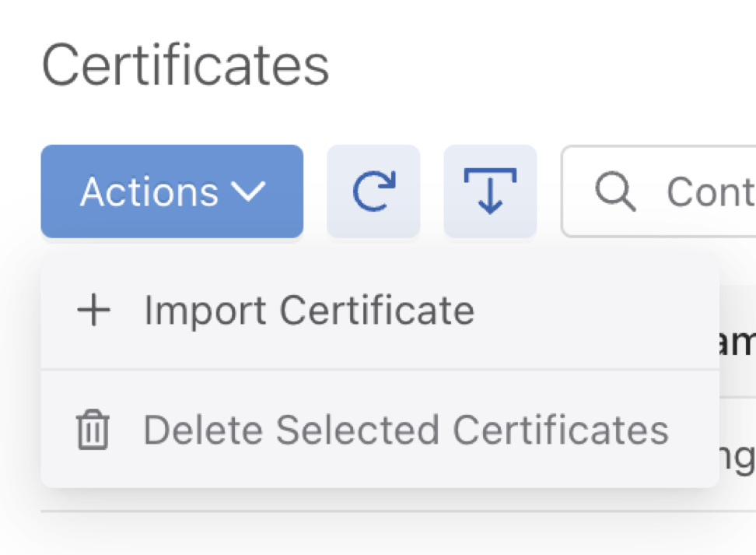
Task: Click the Actions label text
Action: pyautogui.click(x=149, y=191)
